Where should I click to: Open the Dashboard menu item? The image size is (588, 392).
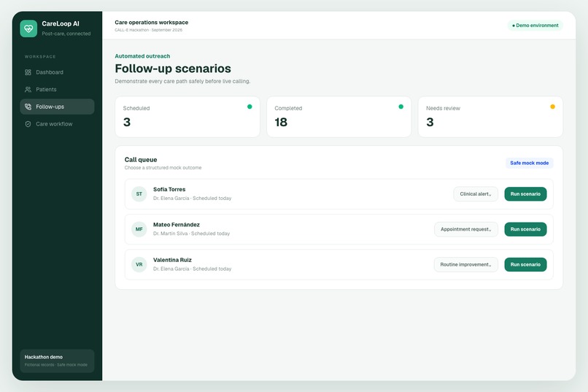(x=57, y=72)
